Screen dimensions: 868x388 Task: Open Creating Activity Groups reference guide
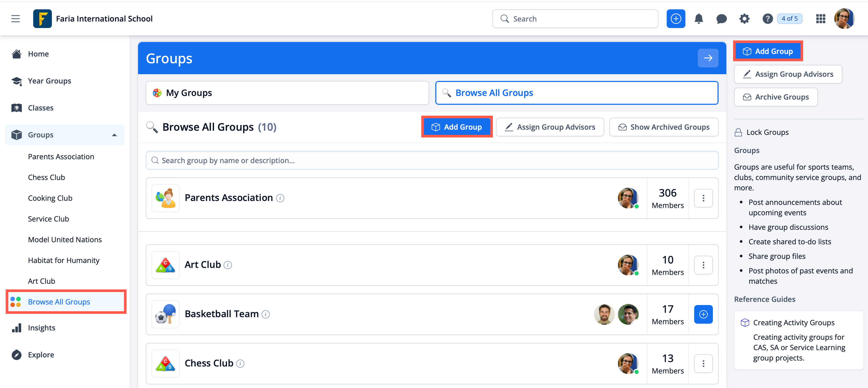(x=794, y=323)
